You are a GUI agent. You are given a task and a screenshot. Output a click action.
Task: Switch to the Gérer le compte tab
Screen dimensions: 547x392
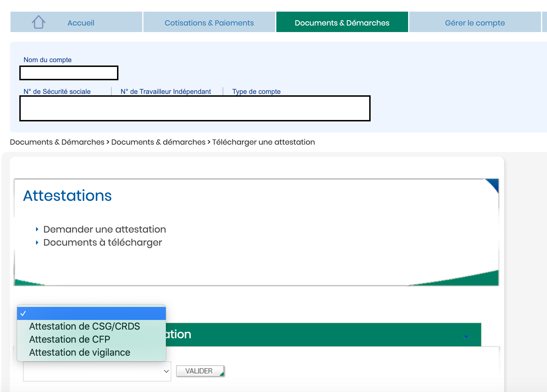click(475, 23)
